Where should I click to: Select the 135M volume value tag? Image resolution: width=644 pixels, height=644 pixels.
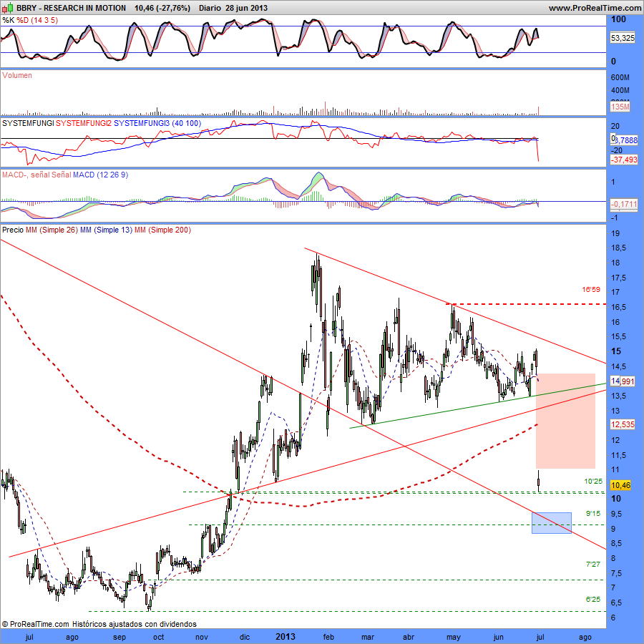pos(620,107)
